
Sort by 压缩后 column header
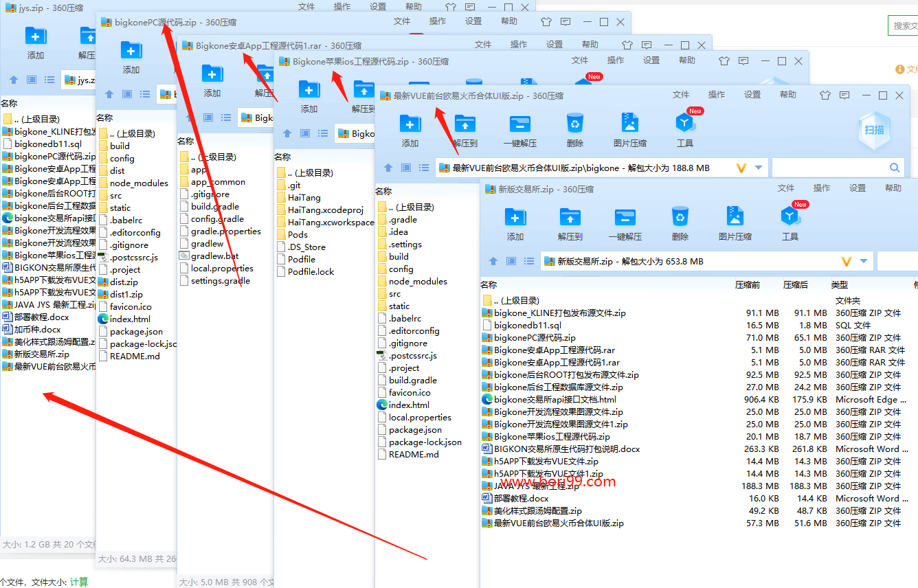point(796,284)
